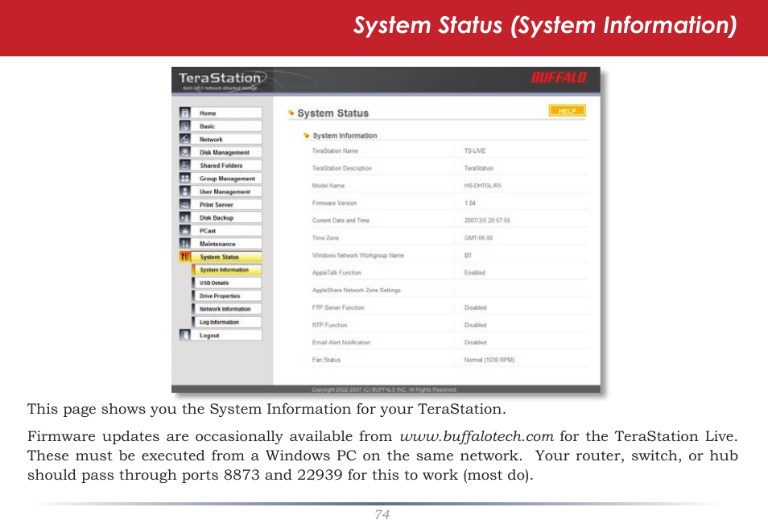Click FTP Server Function Disabled value
768x532 pixels.
click(475, 307)
